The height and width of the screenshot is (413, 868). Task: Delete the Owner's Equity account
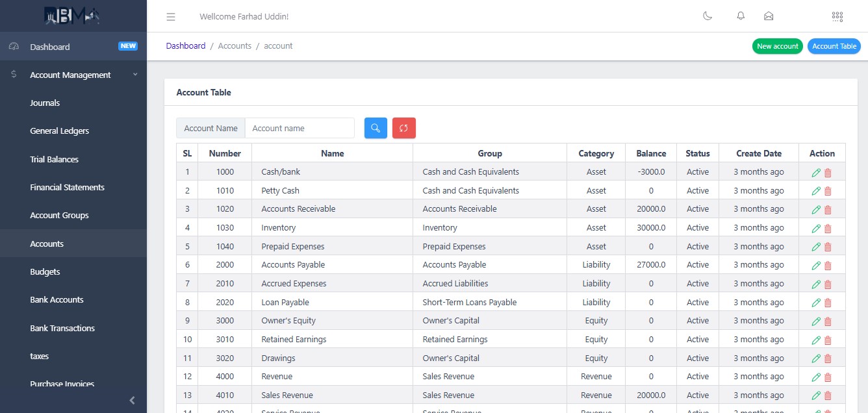pyautogui.click(x=828, y=321)
